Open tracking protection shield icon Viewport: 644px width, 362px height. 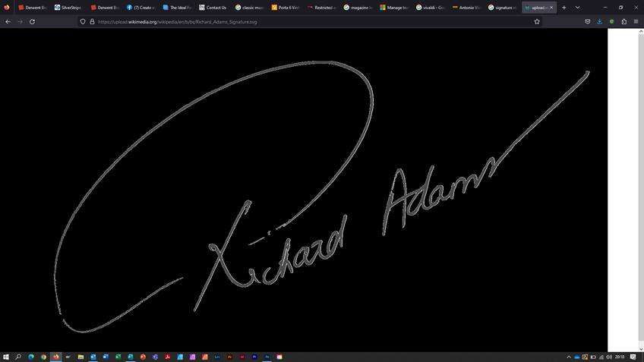83,22
